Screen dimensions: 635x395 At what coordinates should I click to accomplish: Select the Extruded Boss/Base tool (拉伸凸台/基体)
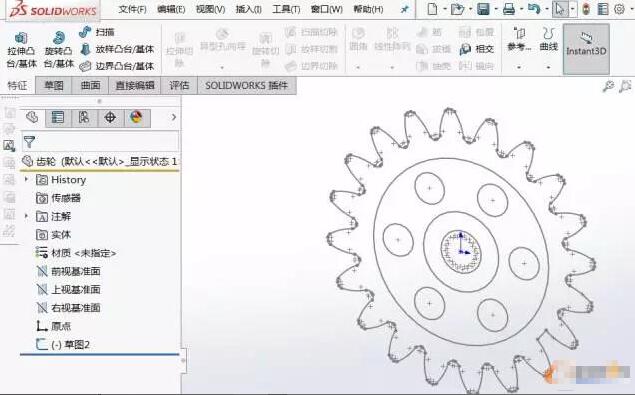21,50
